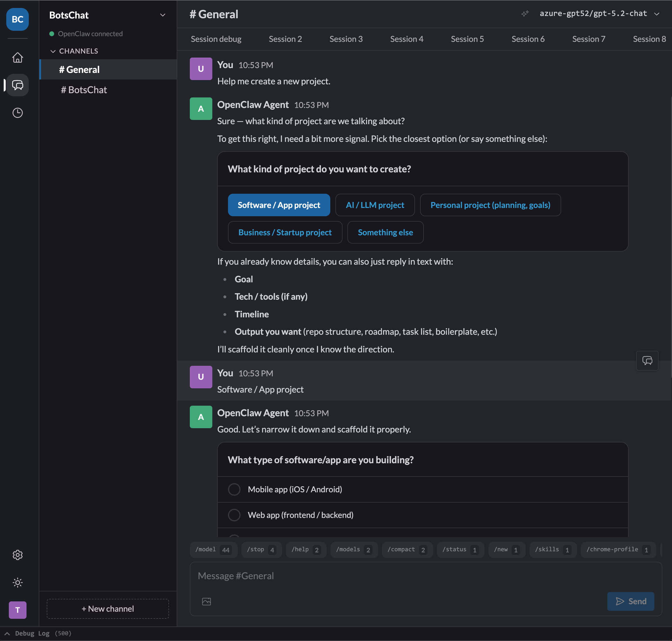Screen dimensions: 672x641
Task: Click the BC workspace avatar
Action: click(x=17, y=19)
